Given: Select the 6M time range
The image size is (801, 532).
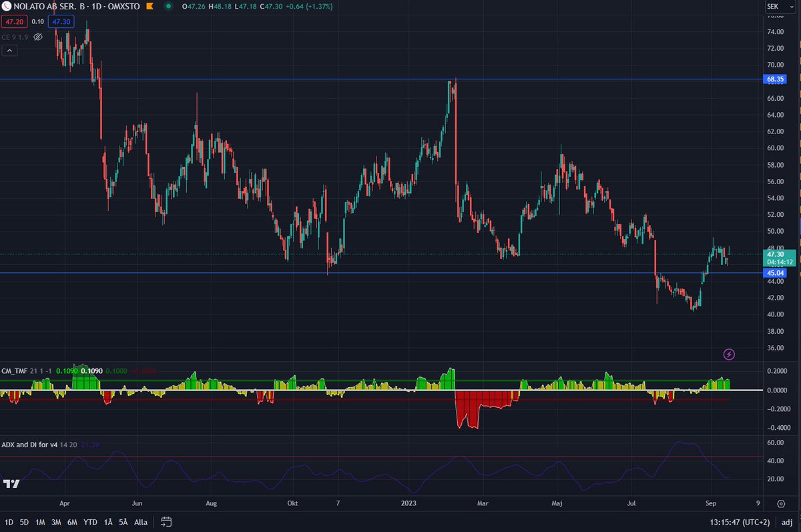Looking at the screenshot, I should click(73, 521).
